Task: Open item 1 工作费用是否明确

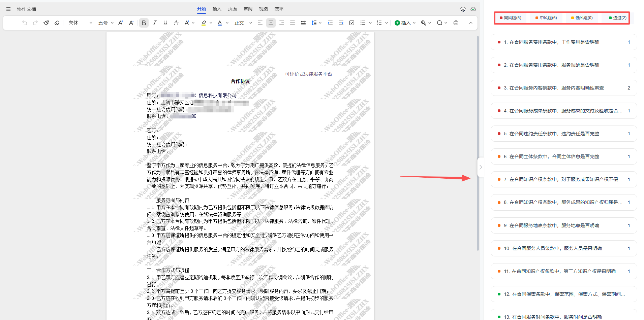Action: pos(564,42)
